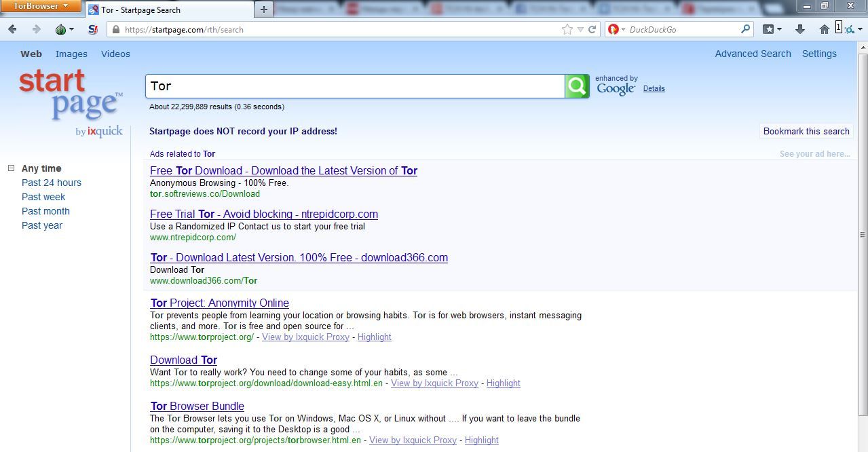Click Bookmark this search button

coord(806,131)
